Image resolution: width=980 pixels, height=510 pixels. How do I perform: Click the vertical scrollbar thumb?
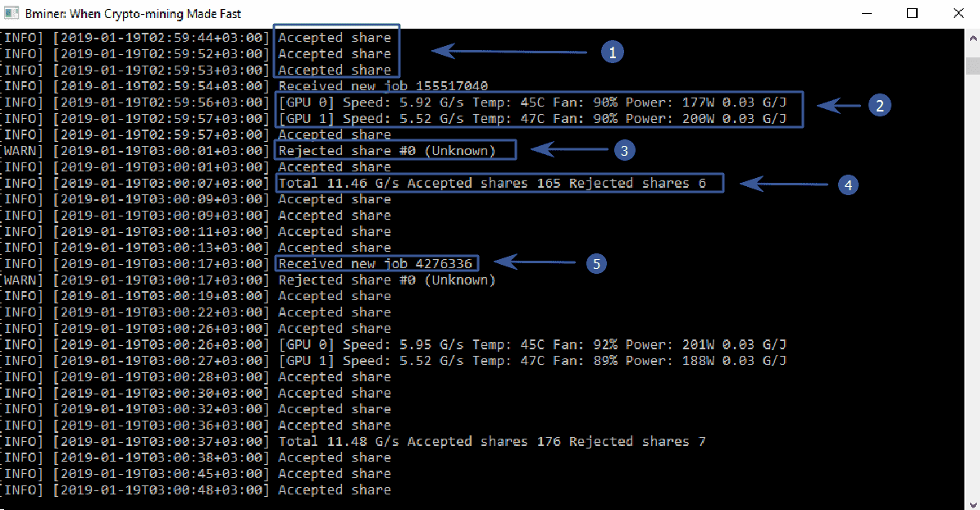(972, 66)
